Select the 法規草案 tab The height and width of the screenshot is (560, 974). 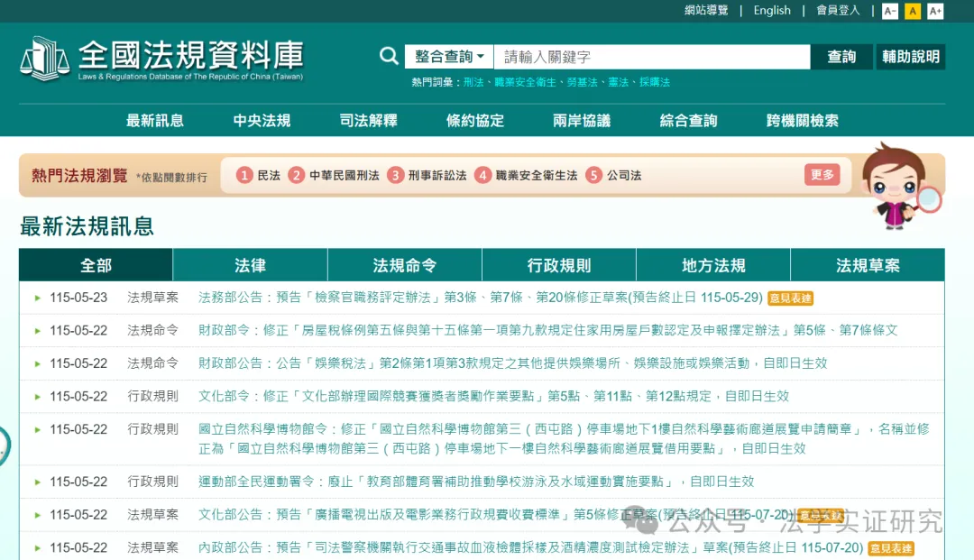pos(868,265)
